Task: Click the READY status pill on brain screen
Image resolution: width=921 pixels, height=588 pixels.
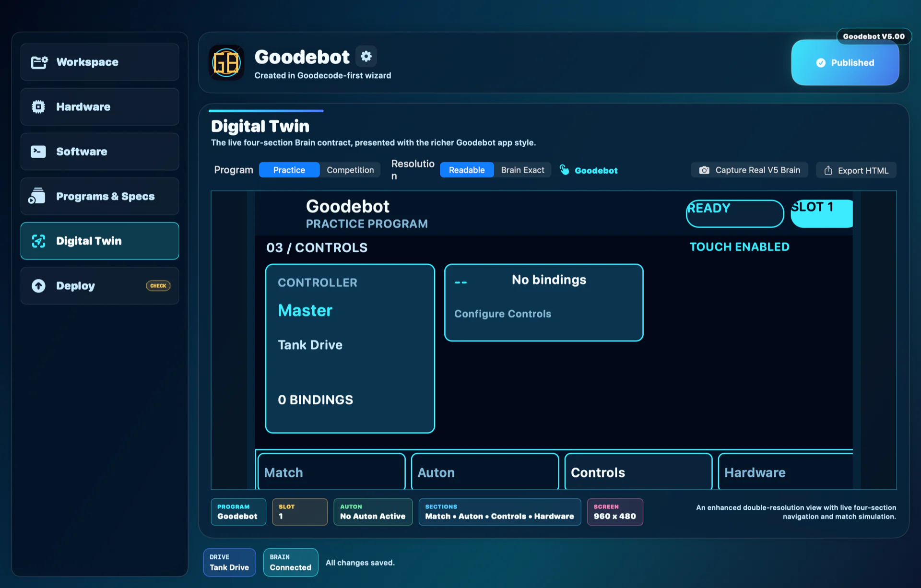Action: click(x=735, y=213)
